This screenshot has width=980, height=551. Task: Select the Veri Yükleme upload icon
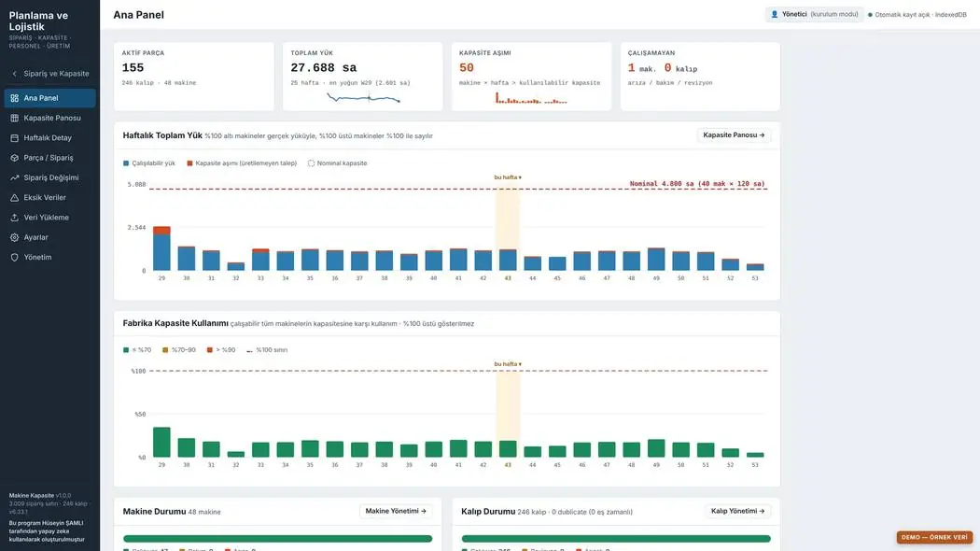click(x=14, y=218)
